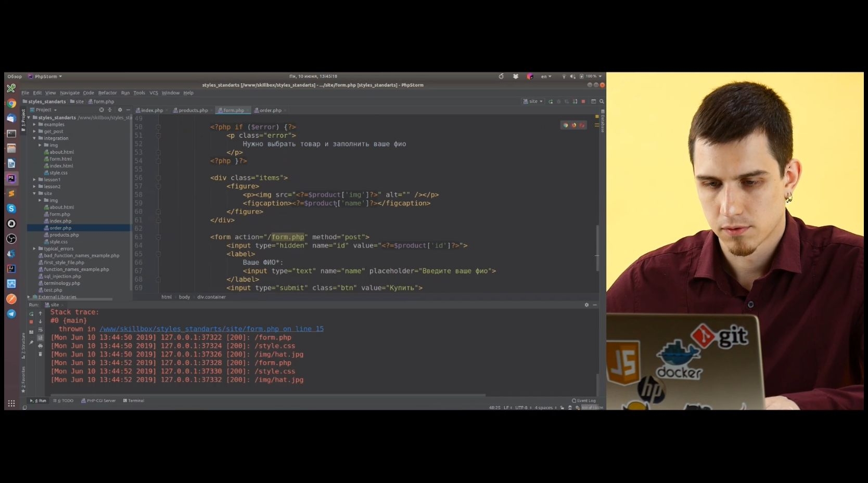The image size is (868, 483).
Task: Click the Project tree horizontal scrollbar
Action: [x=70, y=299]
